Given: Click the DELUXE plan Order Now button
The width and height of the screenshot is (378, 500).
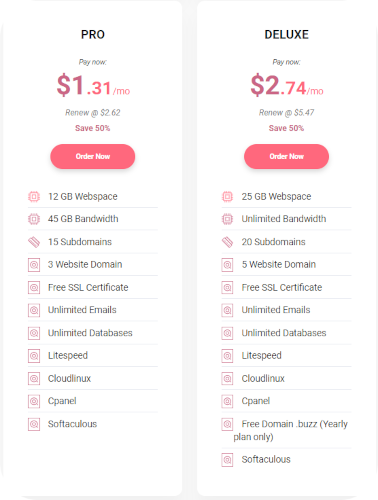Looking at the screenshot, I should 286,156.
